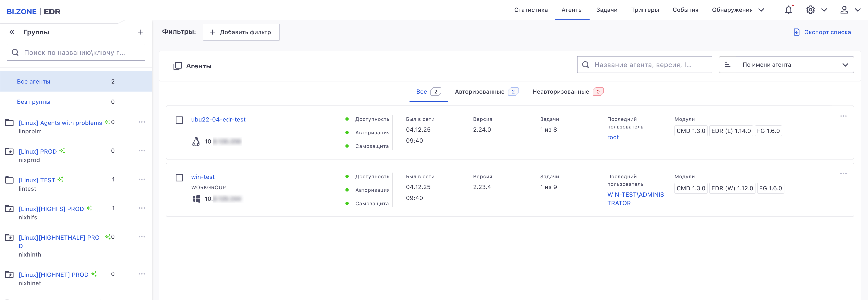
Task: Click the sort order icon beside agent search
Action: coord(727,64)
